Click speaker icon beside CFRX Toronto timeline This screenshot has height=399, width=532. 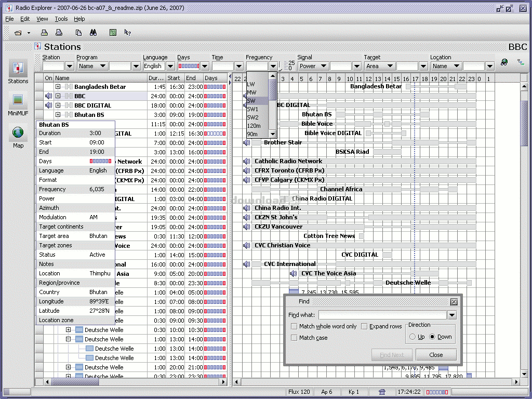tap(247, 170)
